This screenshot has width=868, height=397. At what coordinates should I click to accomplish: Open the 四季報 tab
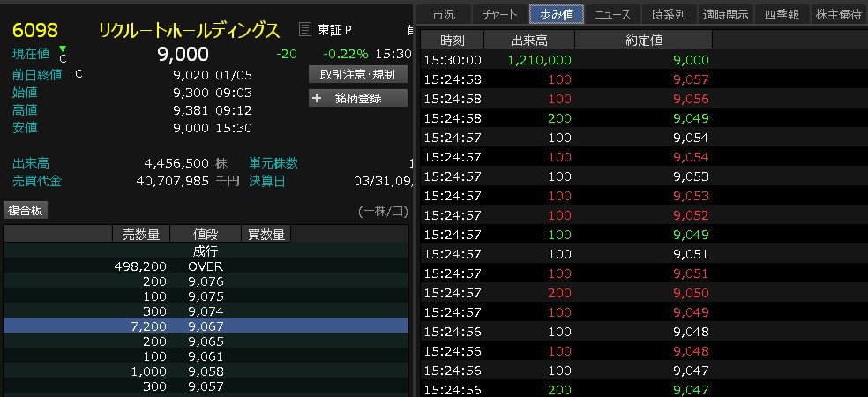click(781, 14)
